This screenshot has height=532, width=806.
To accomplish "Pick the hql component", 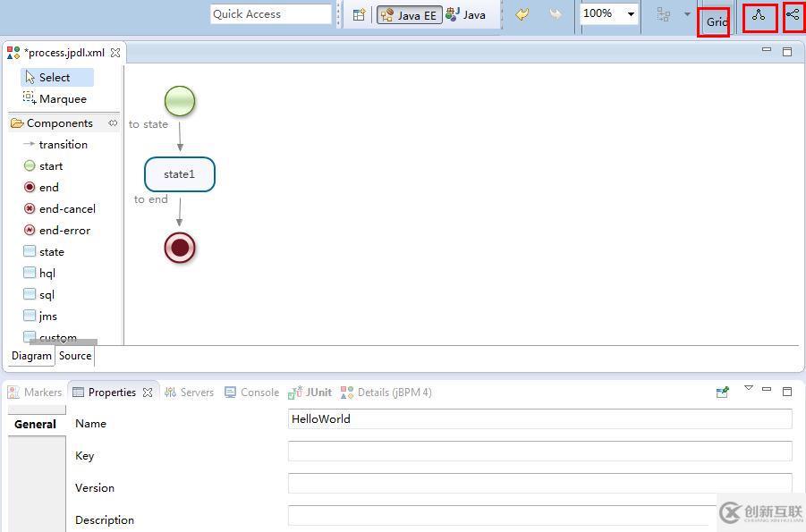I will (x=39, y=274).
